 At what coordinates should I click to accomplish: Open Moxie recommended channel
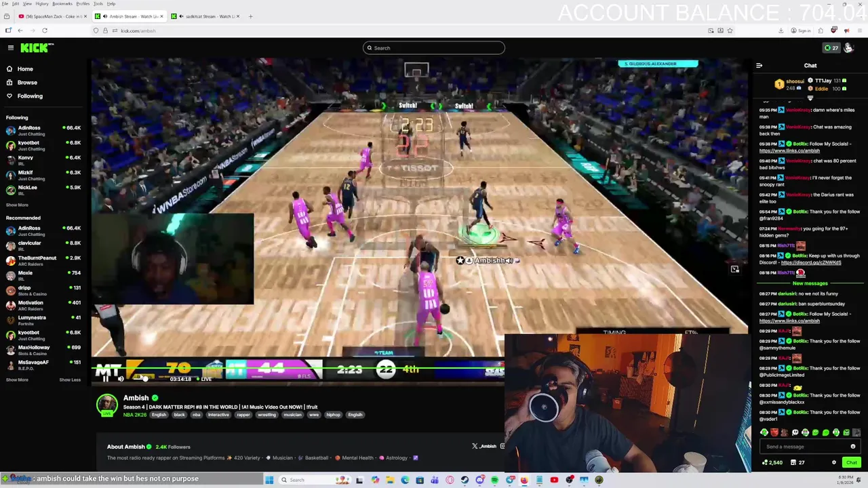pyautogui.click(x=42, y=275)
